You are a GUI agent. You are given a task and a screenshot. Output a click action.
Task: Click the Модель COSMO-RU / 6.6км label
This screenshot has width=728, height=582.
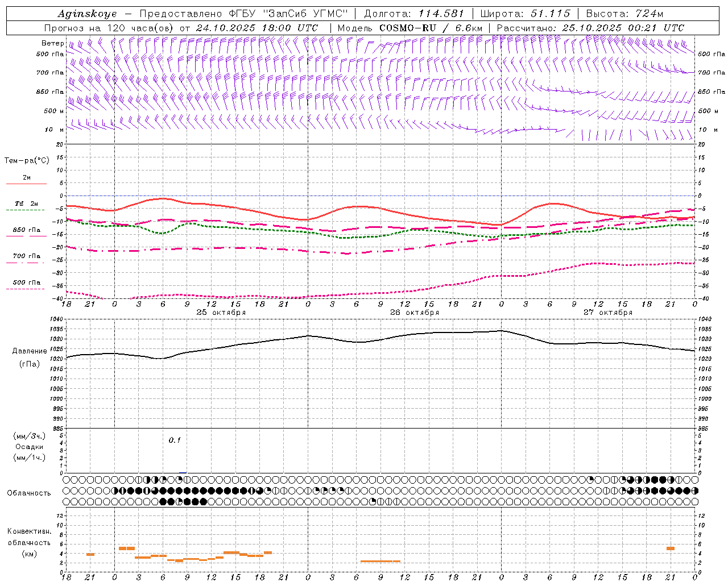pyautogui.click(x=410, y=28)
